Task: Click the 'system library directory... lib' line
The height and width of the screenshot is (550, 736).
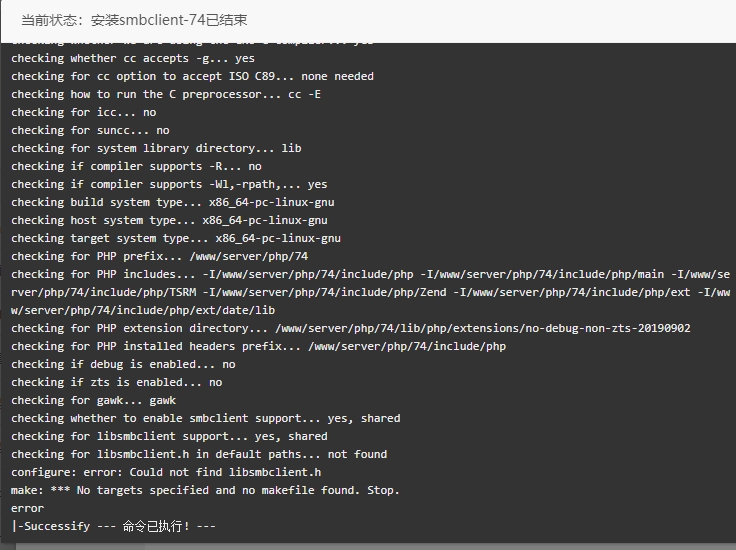Action: click(156, 148)
